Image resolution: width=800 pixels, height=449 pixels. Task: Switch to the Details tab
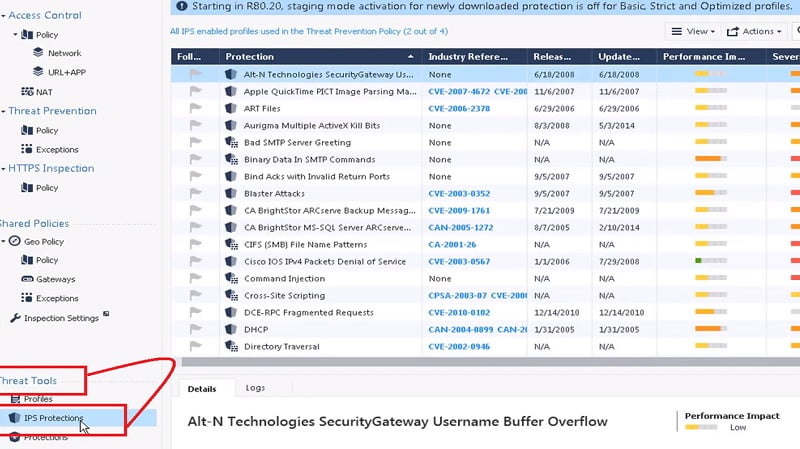(202, 389)
